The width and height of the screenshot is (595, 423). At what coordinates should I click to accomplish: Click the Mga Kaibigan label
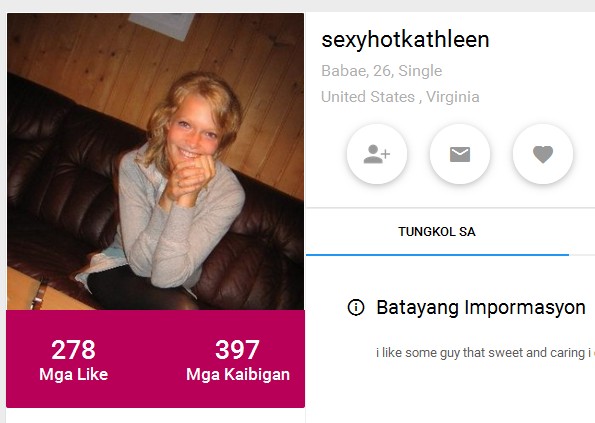238,374
